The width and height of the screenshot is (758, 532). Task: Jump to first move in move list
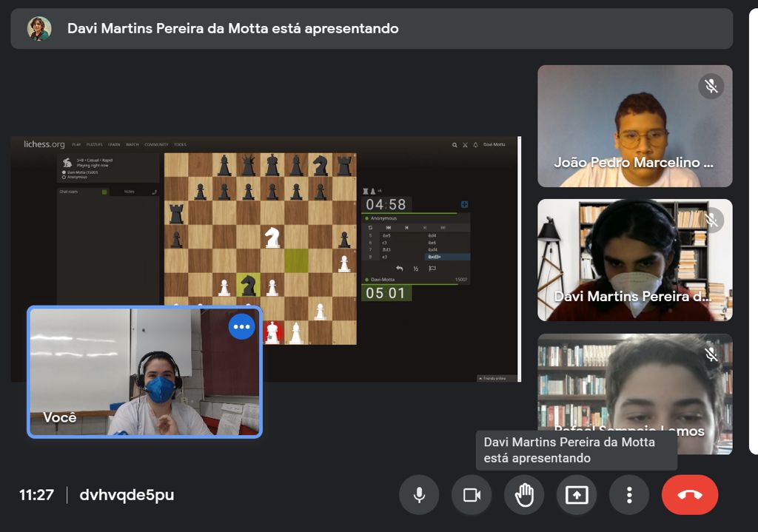(x=388, y=228)
